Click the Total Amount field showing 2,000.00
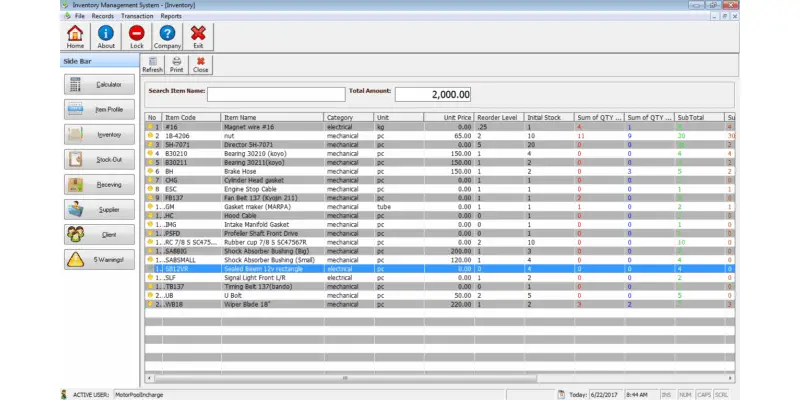Screen dimensions: 800x400 tap(433, 94)
